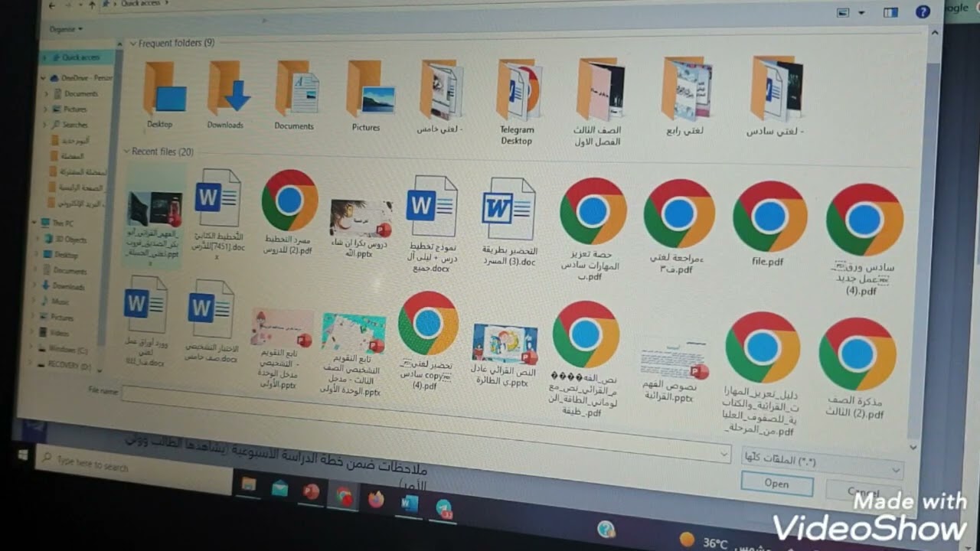Select the مذكرة الصف الثالث (2).pdf file

click(856, 368)
